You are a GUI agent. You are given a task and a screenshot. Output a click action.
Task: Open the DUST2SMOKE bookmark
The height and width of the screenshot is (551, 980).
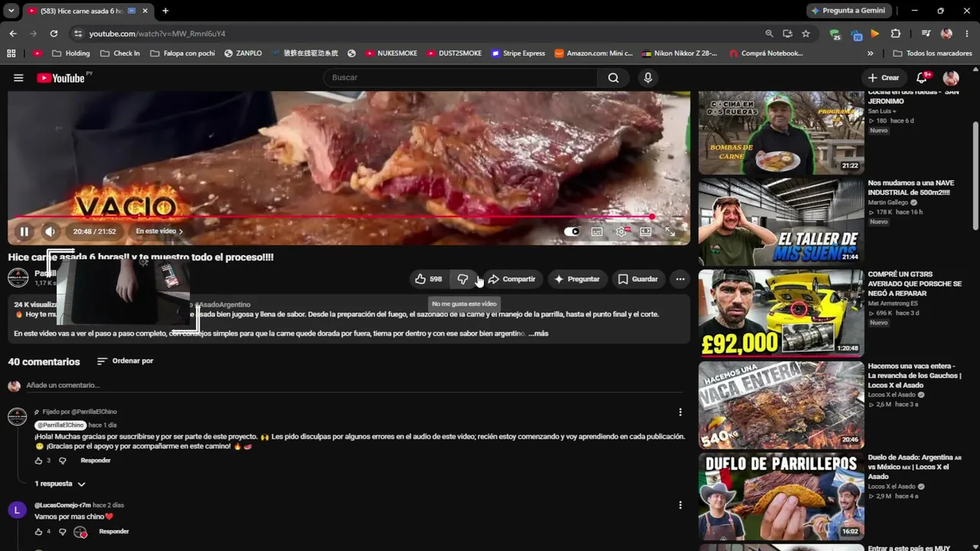(454, 54)
